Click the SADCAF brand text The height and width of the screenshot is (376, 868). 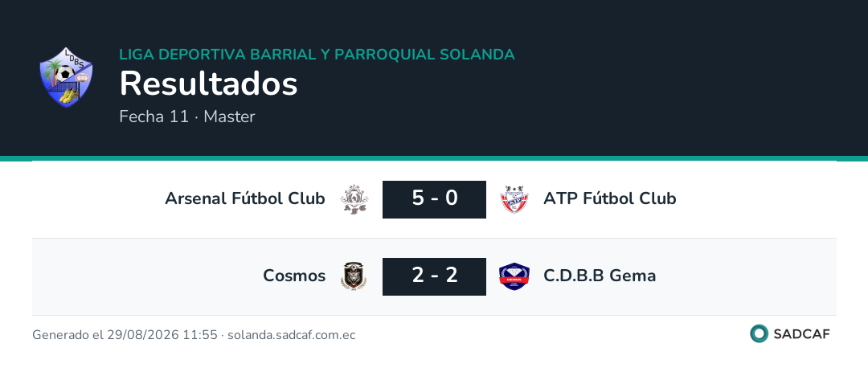click(801, 334)
